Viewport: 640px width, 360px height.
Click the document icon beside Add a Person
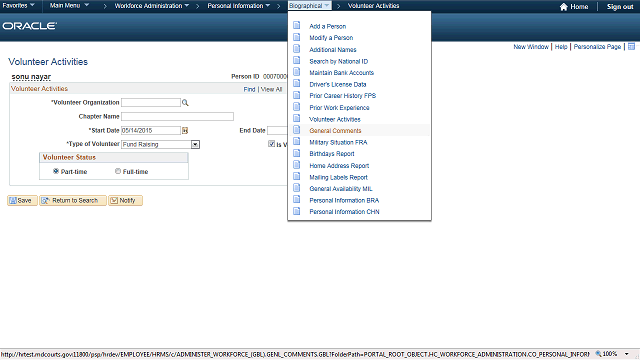pos(297,25)
